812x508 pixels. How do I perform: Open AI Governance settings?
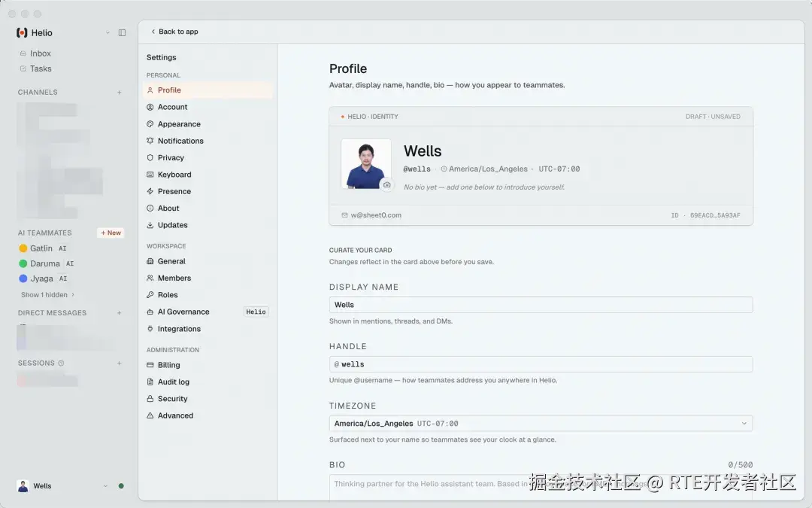(208, 312)
